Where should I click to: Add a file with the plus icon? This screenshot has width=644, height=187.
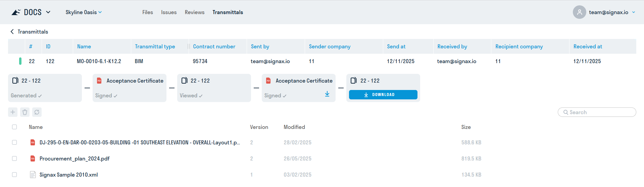(13, 112)
